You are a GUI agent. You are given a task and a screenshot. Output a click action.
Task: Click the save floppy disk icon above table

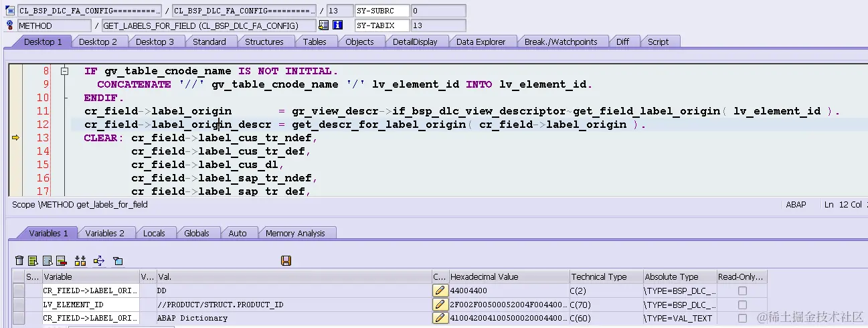(286, 260)
